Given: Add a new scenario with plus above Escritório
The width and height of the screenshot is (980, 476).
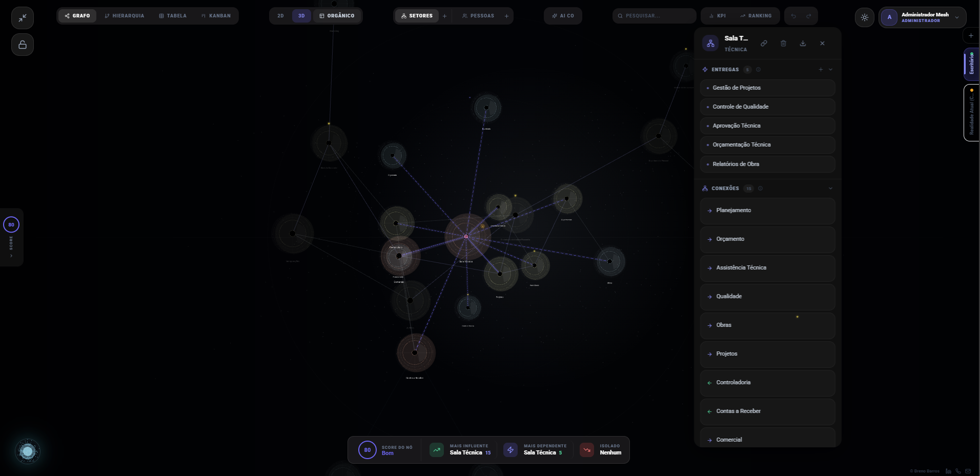Looking at the screenshot, I should pos(971,36).
